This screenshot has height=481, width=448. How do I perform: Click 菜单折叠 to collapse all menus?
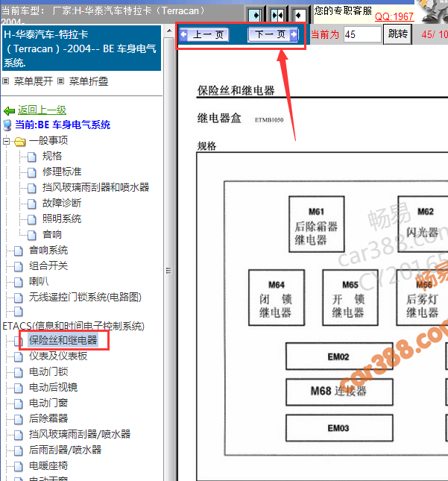tap(89, 81)
